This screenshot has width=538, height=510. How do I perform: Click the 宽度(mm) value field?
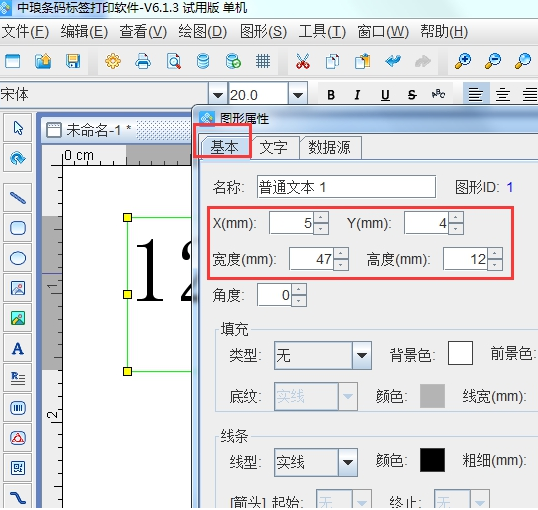pos(311,259)
